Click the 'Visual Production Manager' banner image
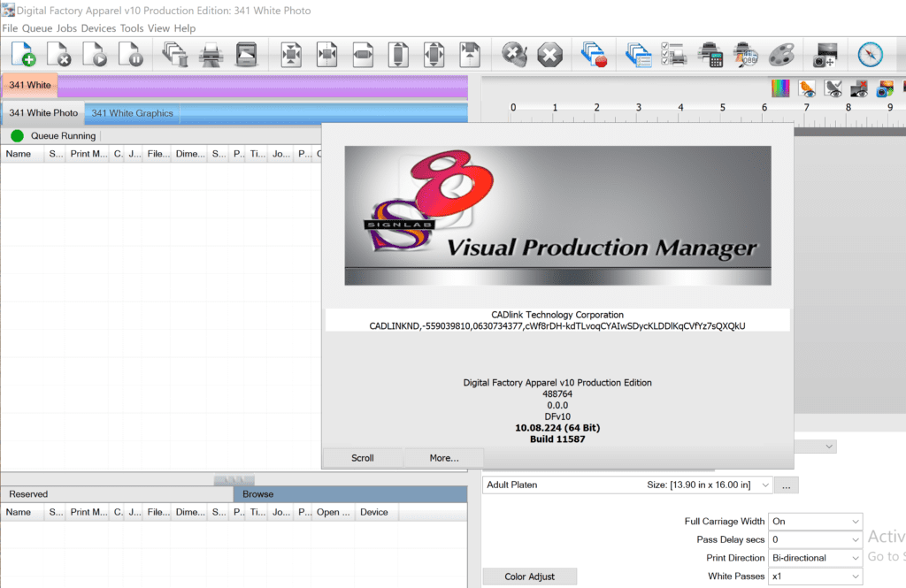 point(557,216)
